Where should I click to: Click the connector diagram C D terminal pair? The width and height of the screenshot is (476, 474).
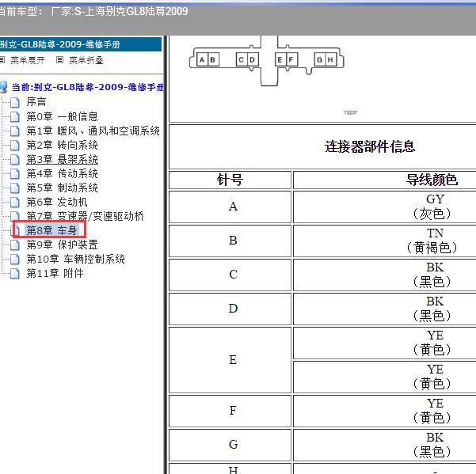tap(247, 59)
